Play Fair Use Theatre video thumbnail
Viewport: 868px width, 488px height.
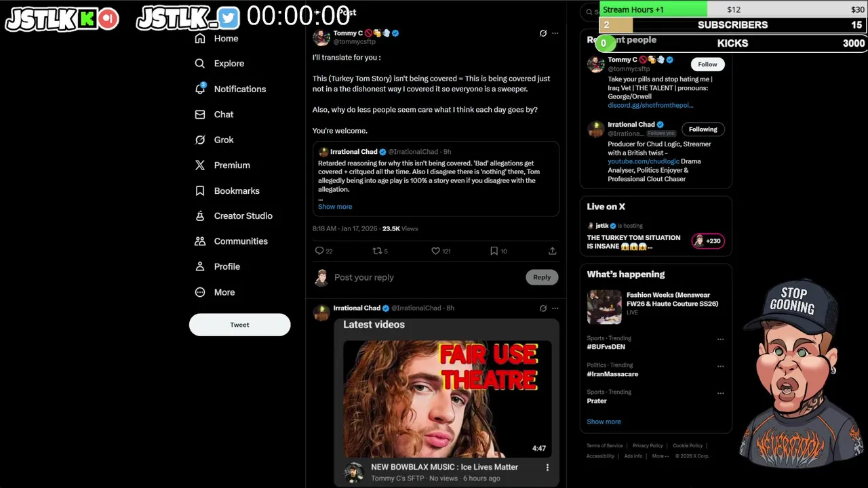[447, 399]
